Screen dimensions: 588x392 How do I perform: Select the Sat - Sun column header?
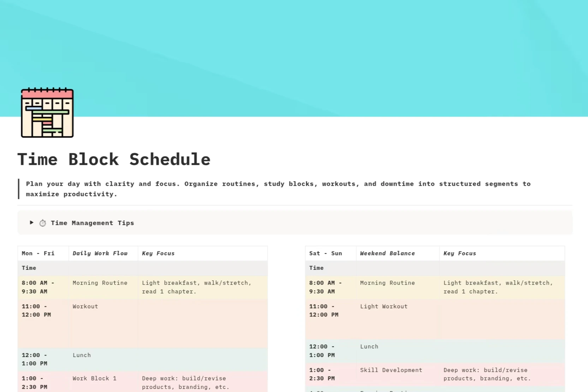[325, 253]
